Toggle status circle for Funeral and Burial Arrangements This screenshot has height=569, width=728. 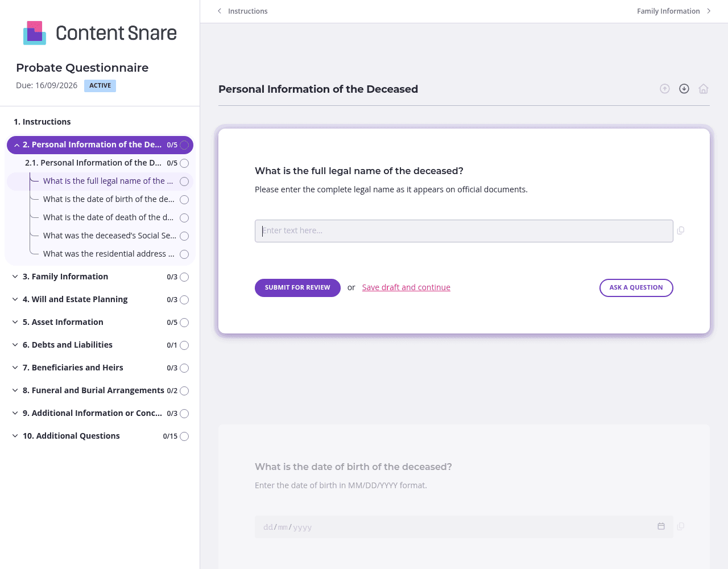(x=184, y=391)
